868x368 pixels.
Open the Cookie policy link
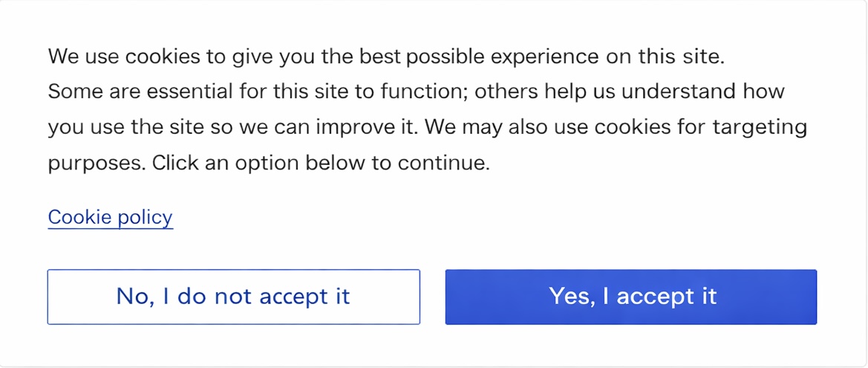110,217
